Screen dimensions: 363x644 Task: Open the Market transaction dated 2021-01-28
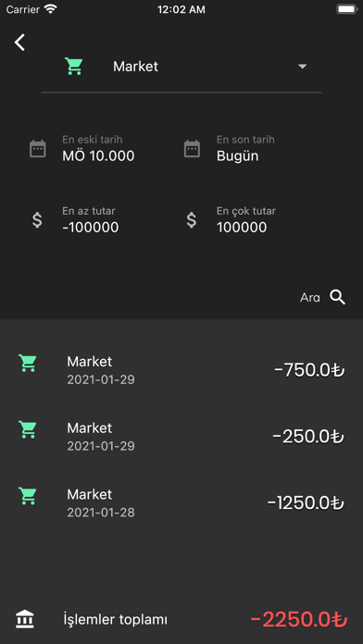click(181, 502)
